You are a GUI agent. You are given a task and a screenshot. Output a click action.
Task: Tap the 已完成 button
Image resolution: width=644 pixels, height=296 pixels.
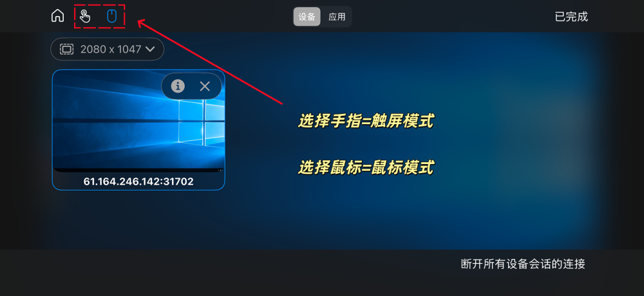click(x=571, y=17)
